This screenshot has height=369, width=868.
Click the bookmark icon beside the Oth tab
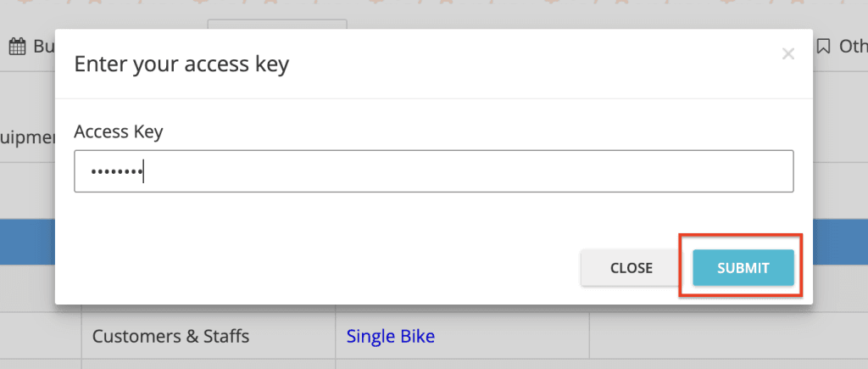pos(823,47)
